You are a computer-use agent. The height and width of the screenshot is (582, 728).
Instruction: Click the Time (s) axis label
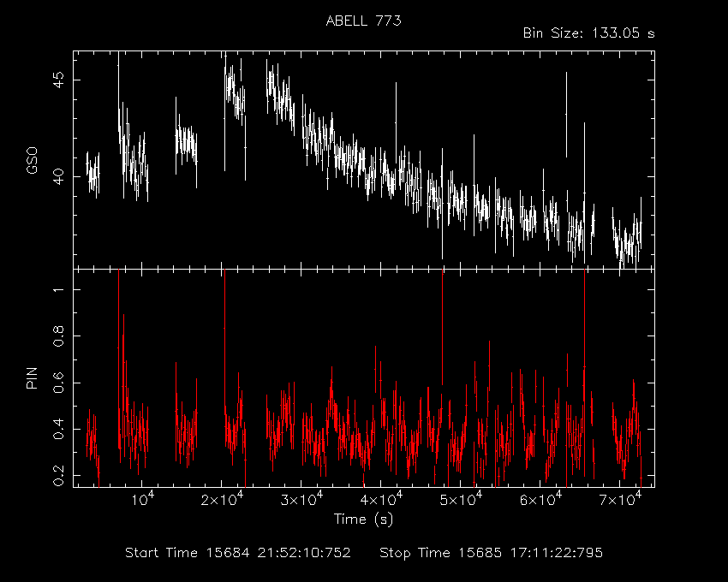click(x=363, y=519)
